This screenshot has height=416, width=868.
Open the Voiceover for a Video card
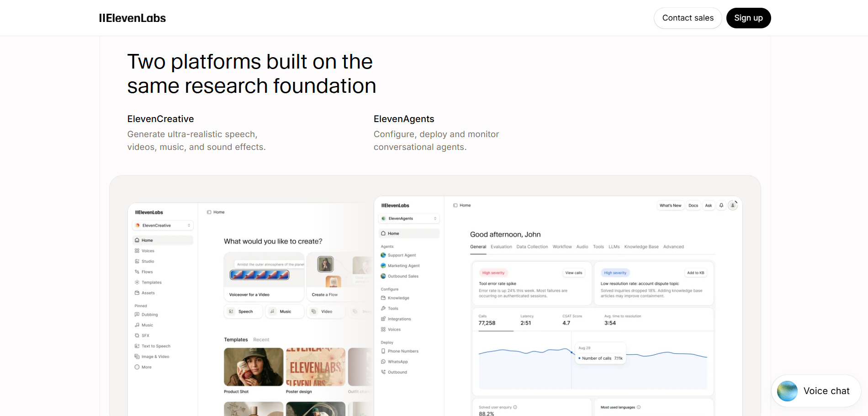[x=264, y=277]
